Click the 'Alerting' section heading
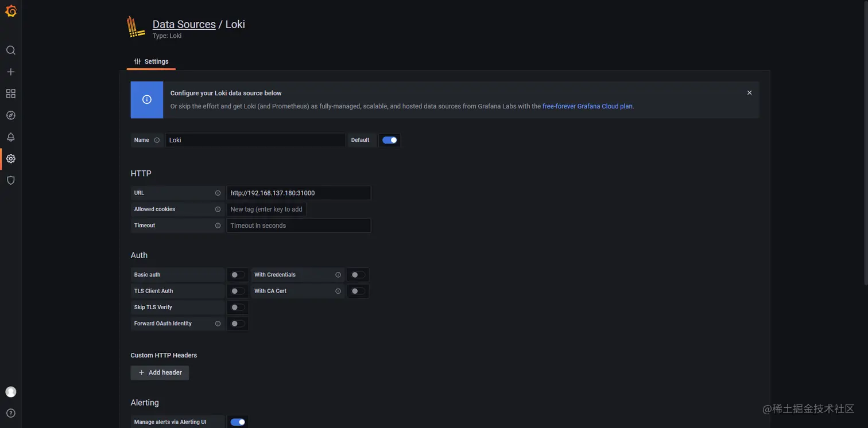The width and height of the screenshot is (868, 428). click(145, 403)
